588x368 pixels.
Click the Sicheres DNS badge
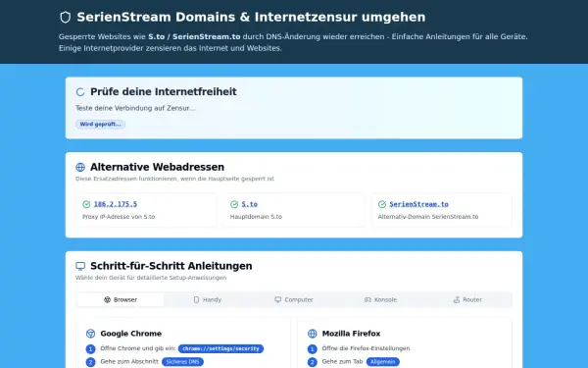(x=182, y=362)
